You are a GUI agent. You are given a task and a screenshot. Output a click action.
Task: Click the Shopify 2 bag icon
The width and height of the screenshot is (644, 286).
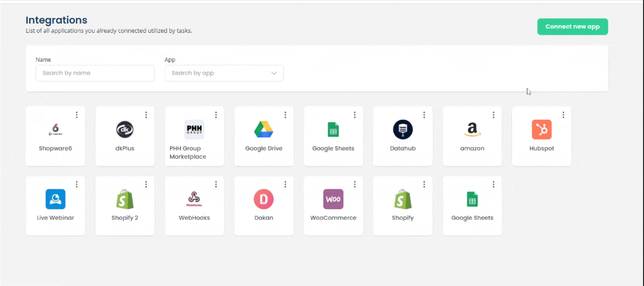tap(125, 199)
